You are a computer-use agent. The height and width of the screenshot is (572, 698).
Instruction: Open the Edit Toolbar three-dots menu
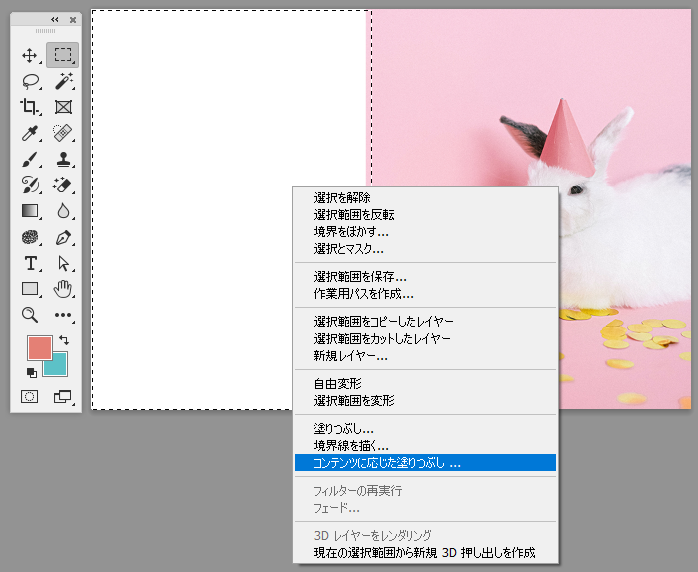(64, 315)
